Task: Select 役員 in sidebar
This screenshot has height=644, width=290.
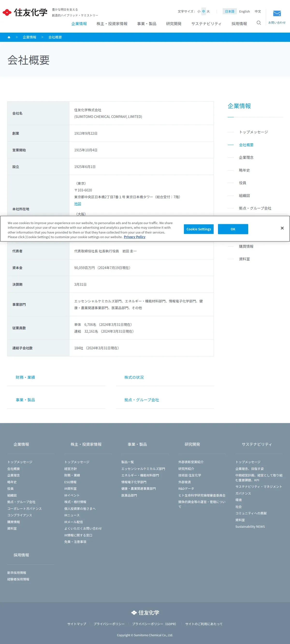Action: click(x=242, y=183)
